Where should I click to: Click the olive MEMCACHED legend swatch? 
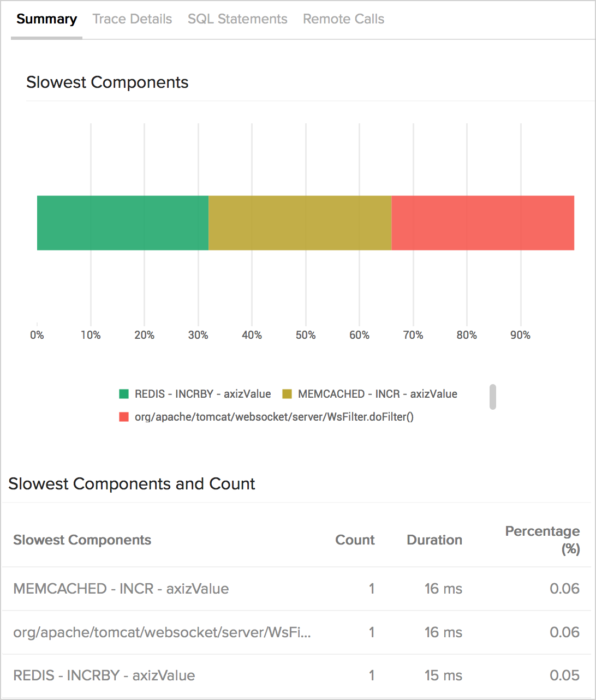287,394
